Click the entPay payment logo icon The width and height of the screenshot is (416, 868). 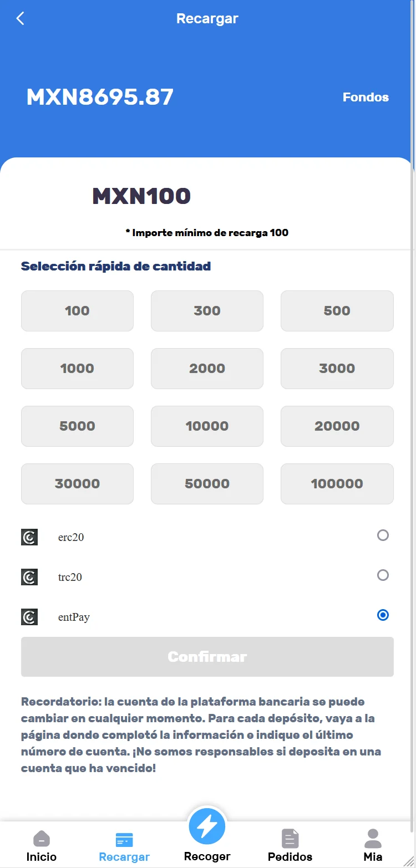pos(29,617)
